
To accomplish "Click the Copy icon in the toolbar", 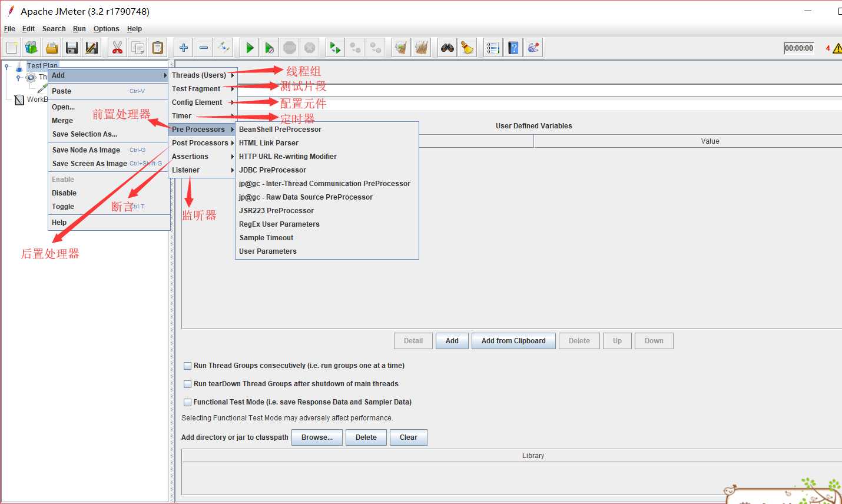I will pos(138,48).
